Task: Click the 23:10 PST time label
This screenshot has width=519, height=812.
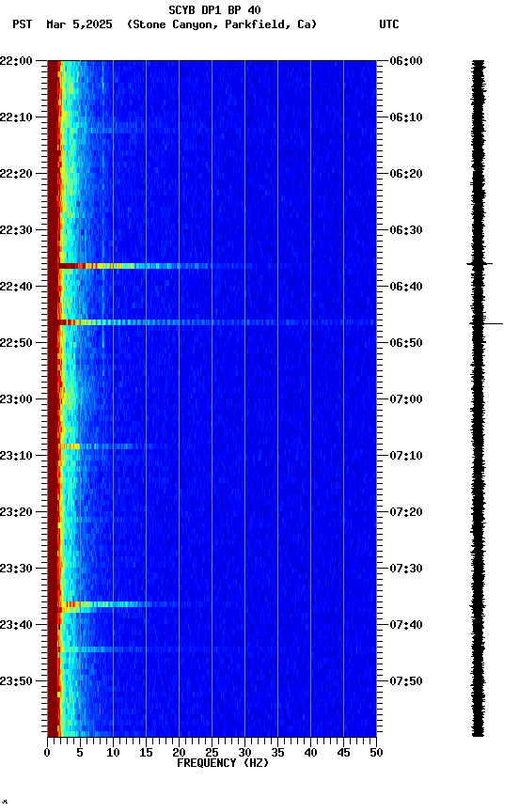Action: pos(16,456)
